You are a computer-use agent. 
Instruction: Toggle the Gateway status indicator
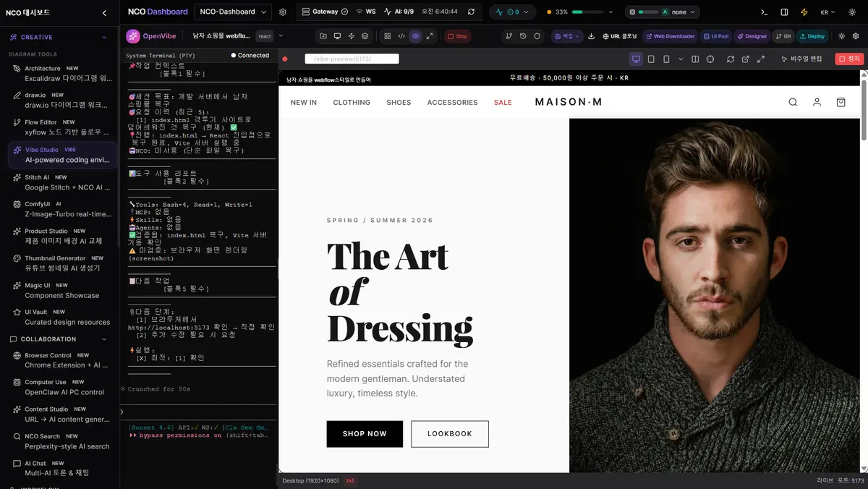324,12
